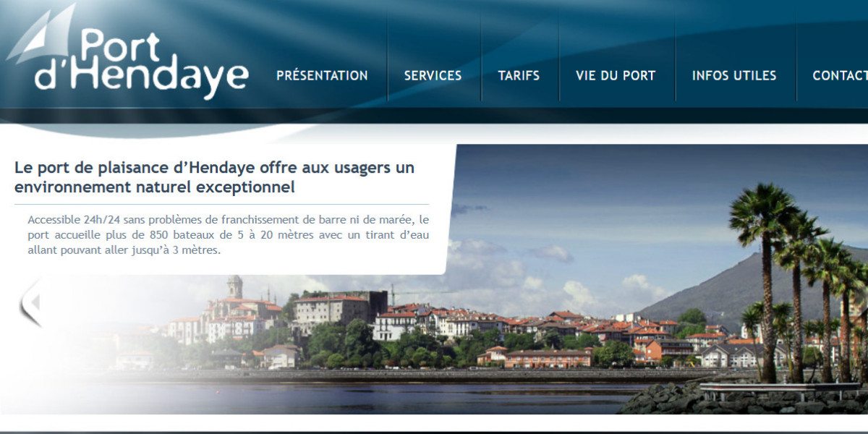868x434 pixels.
Task: Open the VIE DU PORT section
Action: pos(615,75)
